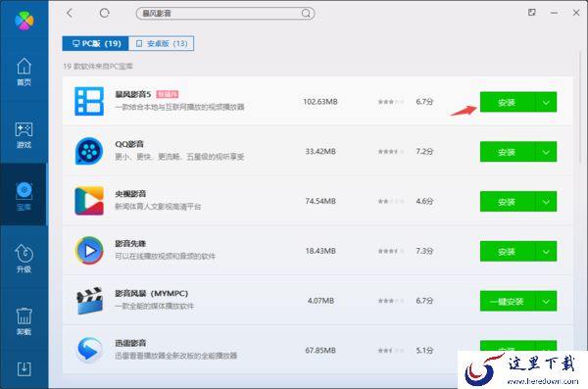Open the 卸载 uninstall section

[24, 321]
